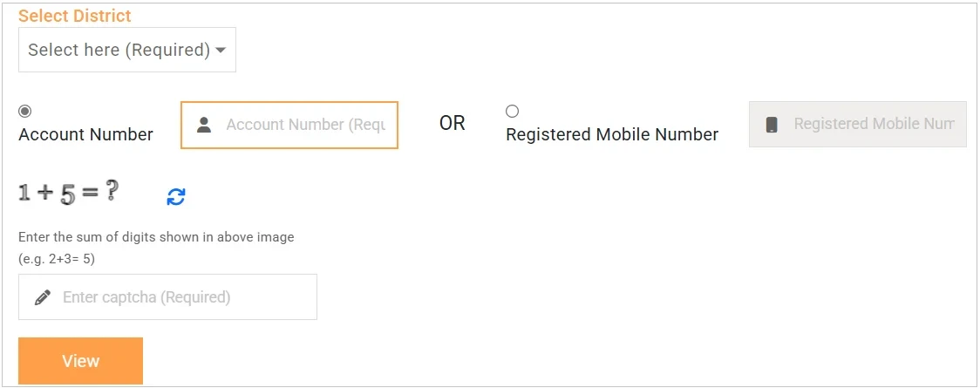Click the question mark in the captcha

click(112, 192)
